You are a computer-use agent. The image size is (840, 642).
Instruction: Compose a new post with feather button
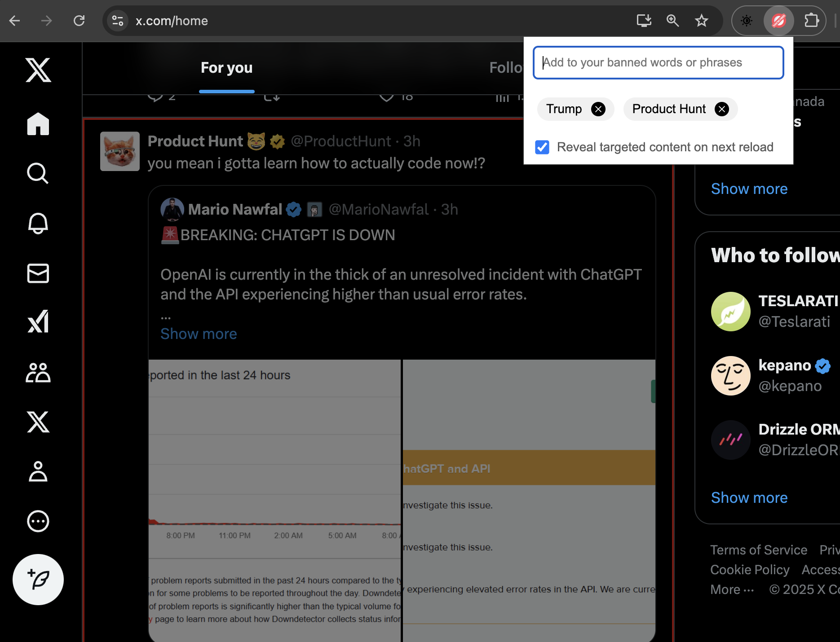point(38,580)
